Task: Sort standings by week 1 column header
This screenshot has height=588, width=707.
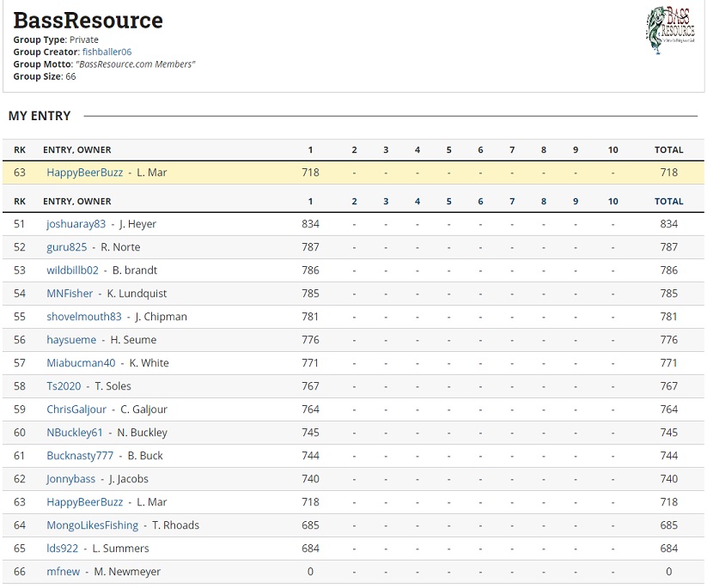Action: 310,202
